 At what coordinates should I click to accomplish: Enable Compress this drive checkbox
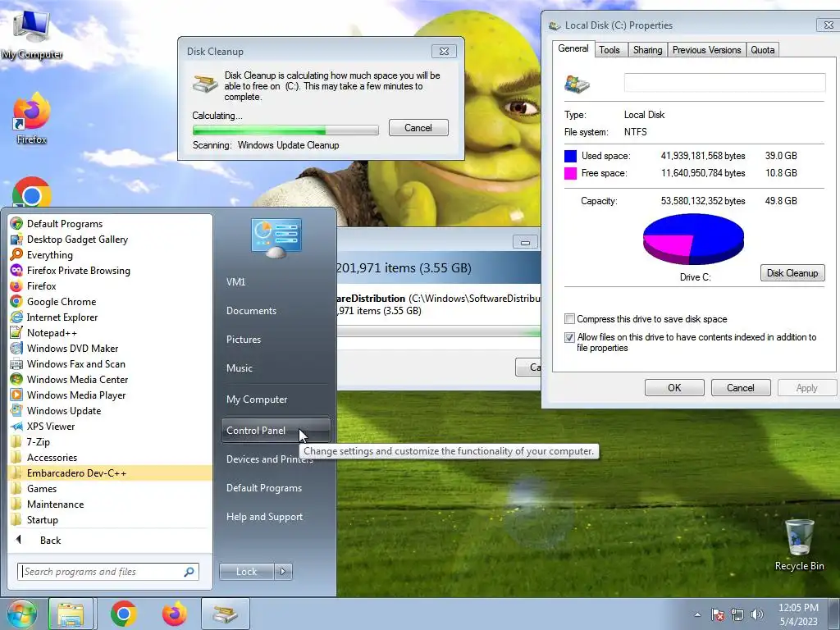click(x=569, y=319)
